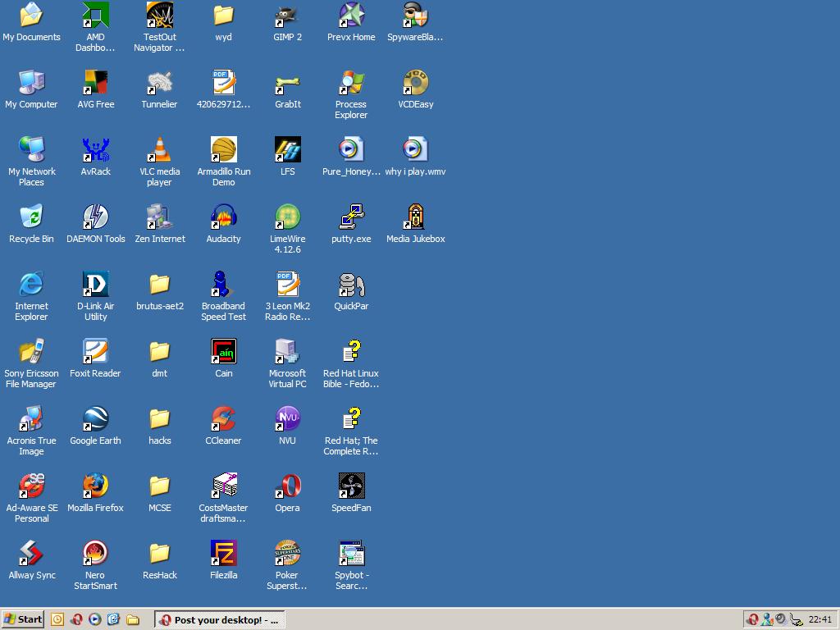This screenshot has width=840, height=630.
Task: Switch to 'Post your desktop!' taskbar window
Action: click(x=220, y=619)
